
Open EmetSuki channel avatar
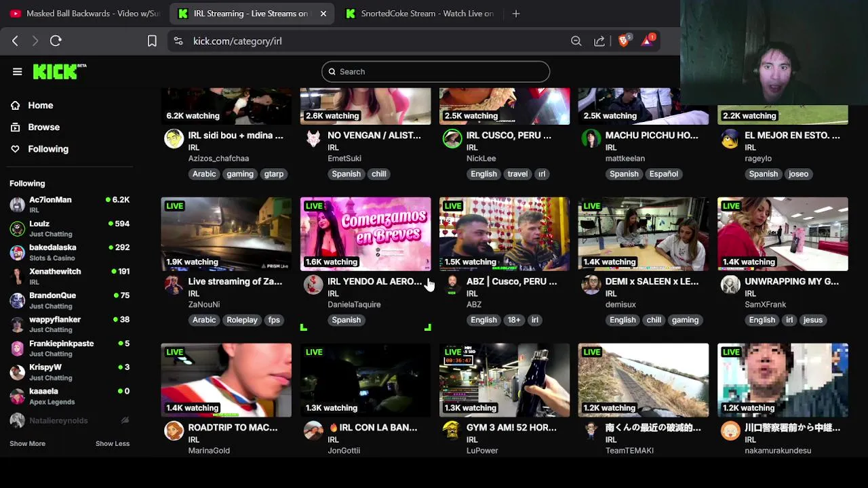pyautogui.click(x=313, y=139)
